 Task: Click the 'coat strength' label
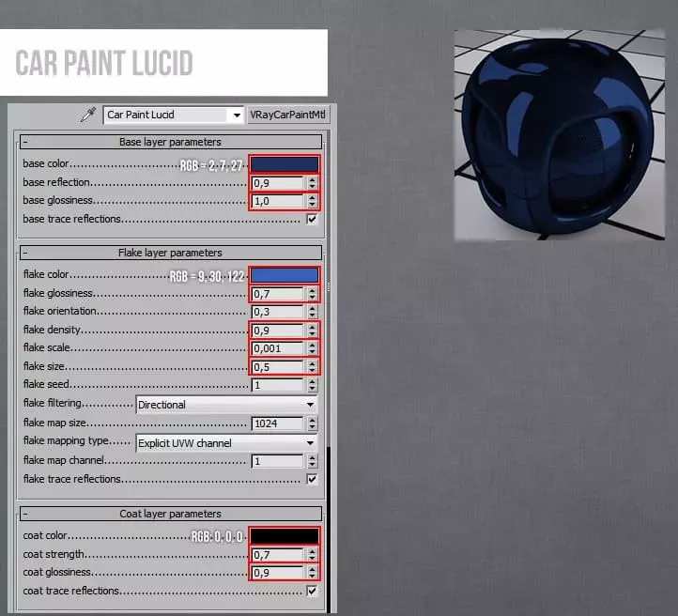(x=54, y=554)
